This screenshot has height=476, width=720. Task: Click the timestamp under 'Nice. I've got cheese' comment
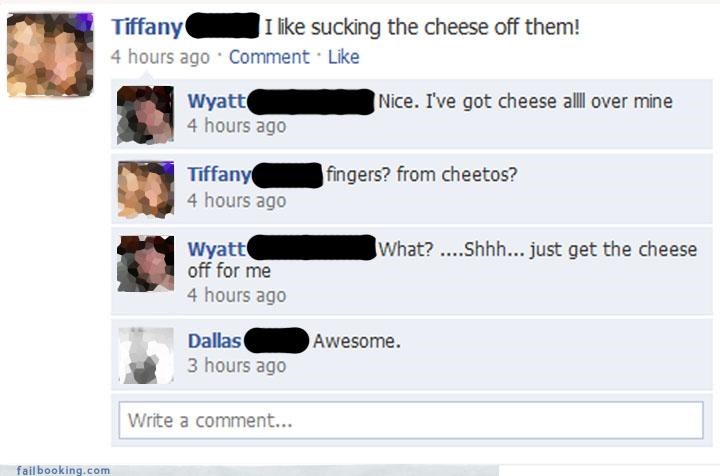(236, 125)
